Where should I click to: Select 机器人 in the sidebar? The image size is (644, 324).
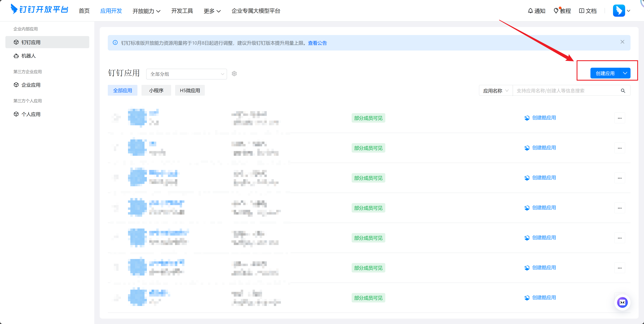(x=28, y=56)
